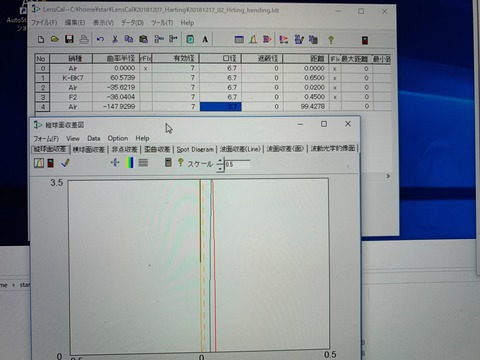Click the gray horizontal lines icon
Screen dimensions: 480x360
143,163
